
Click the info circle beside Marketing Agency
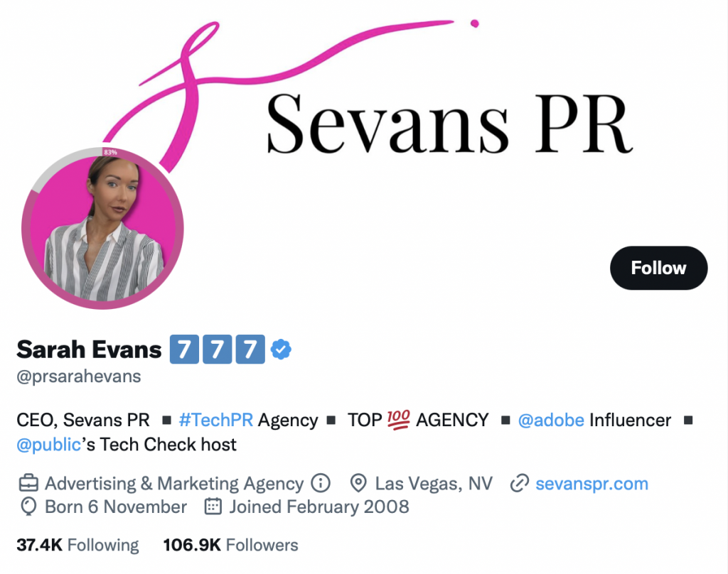[x=321, y=483]
